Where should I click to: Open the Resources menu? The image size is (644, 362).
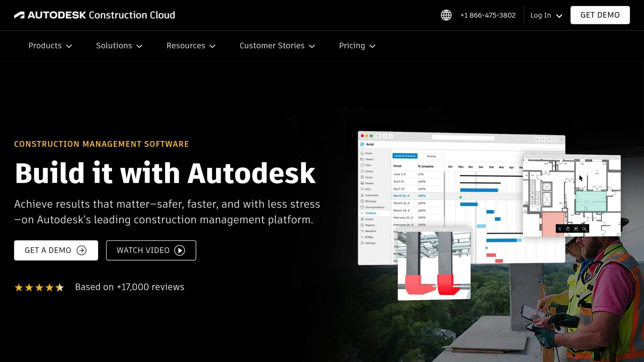pos(191,46)
